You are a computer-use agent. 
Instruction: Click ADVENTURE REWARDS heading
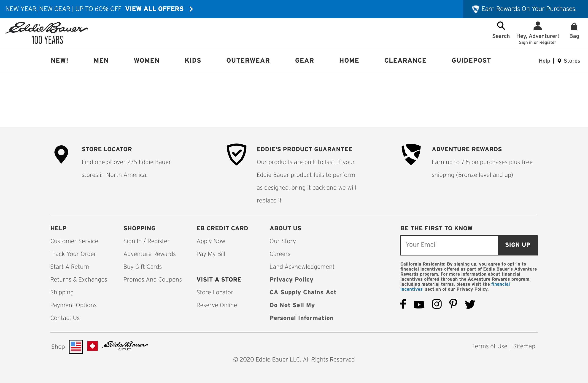click(x=467, y=149)
